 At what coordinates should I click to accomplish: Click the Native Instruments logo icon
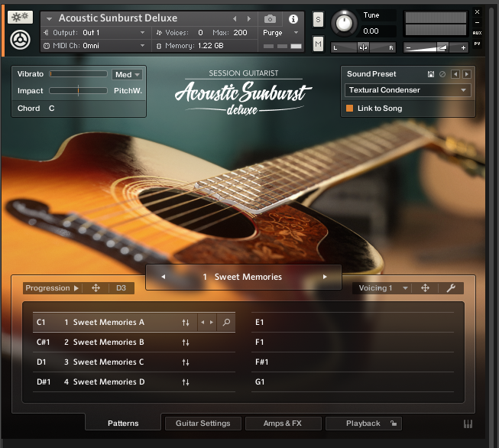[x=20, y=40]
